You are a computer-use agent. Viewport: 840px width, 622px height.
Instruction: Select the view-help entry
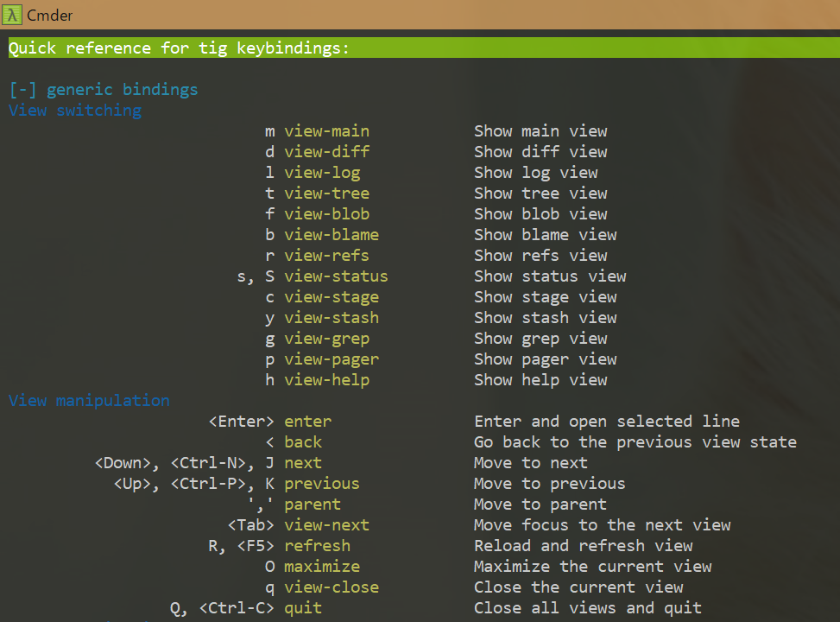326,379
